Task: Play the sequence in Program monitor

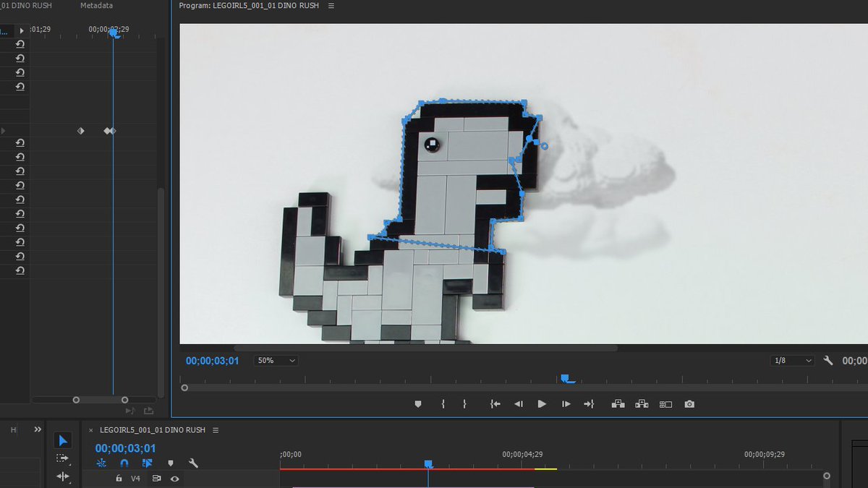Action: tap(542, 404)
